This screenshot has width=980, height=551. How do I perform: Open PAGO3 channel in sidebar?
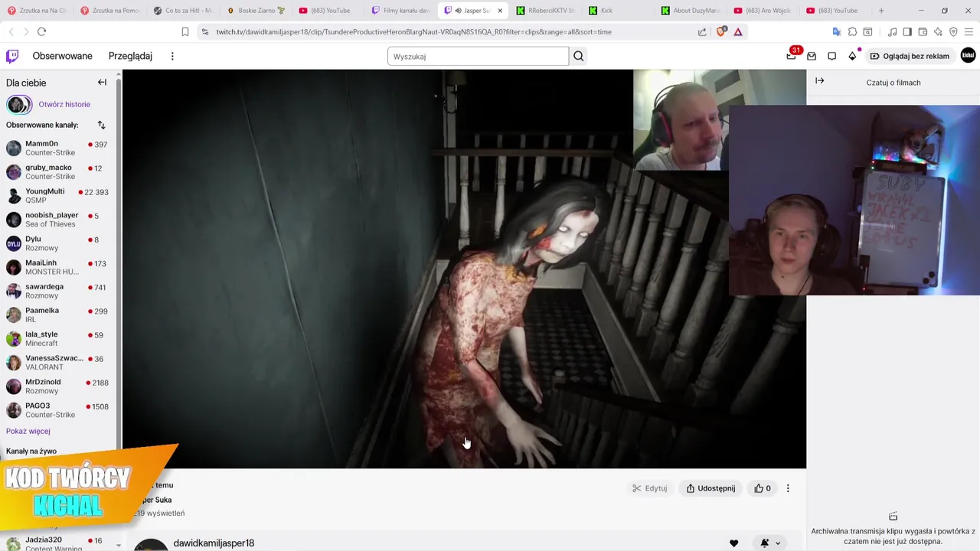[x=57, y=410]
